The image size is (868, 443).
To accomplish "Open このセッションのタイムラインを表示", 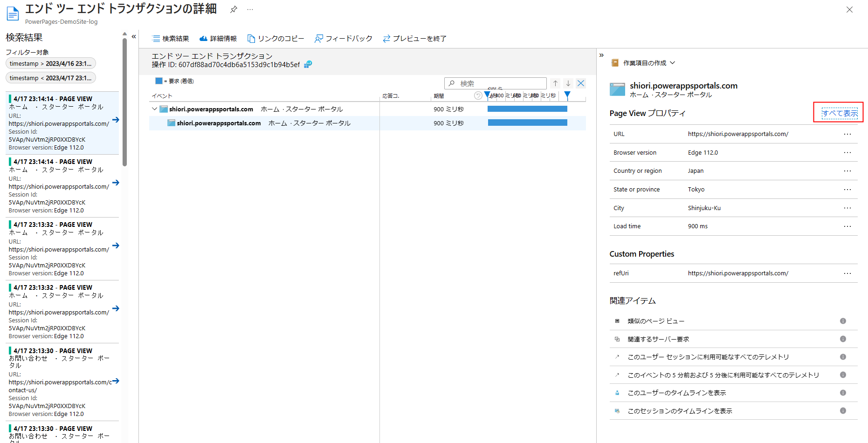I will tap(680, 411).
